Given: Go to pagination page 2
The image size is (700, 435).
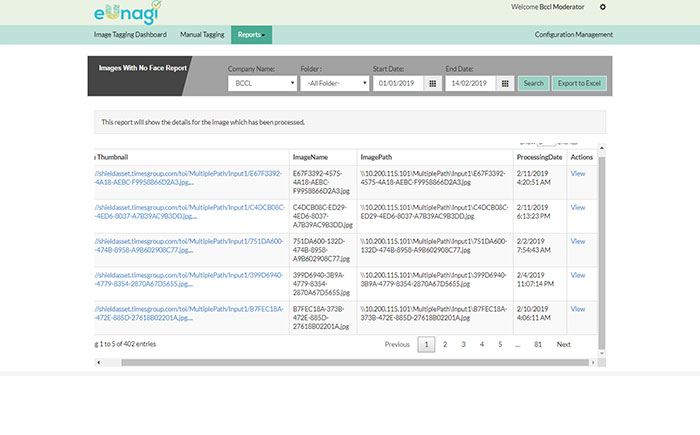Looking at the screenshot, I should (x=445, y=344).
